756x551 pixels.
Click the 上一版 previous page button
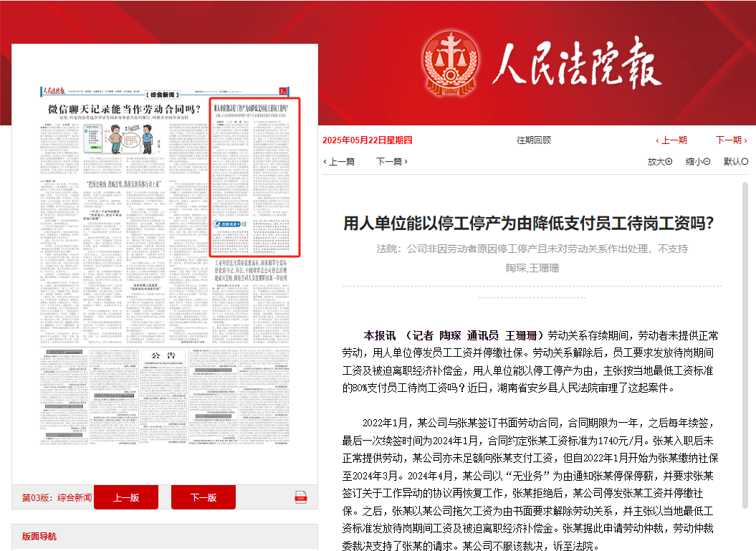click(126, 497)
